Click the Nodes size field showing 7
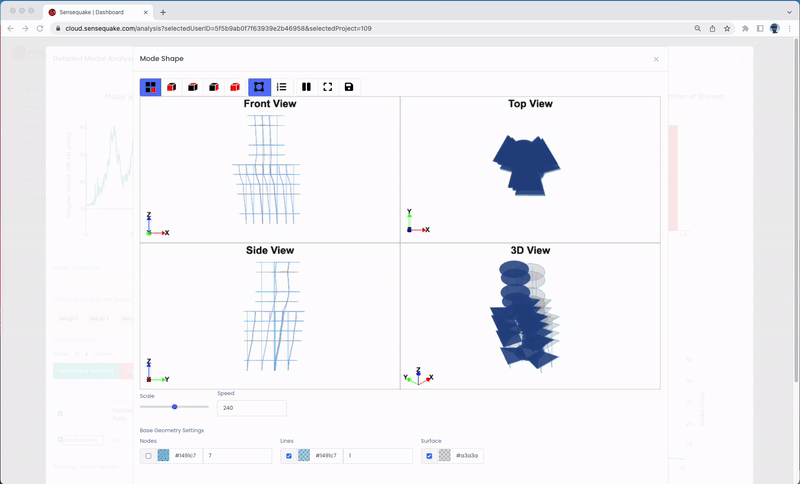 [x=237, y=456]
